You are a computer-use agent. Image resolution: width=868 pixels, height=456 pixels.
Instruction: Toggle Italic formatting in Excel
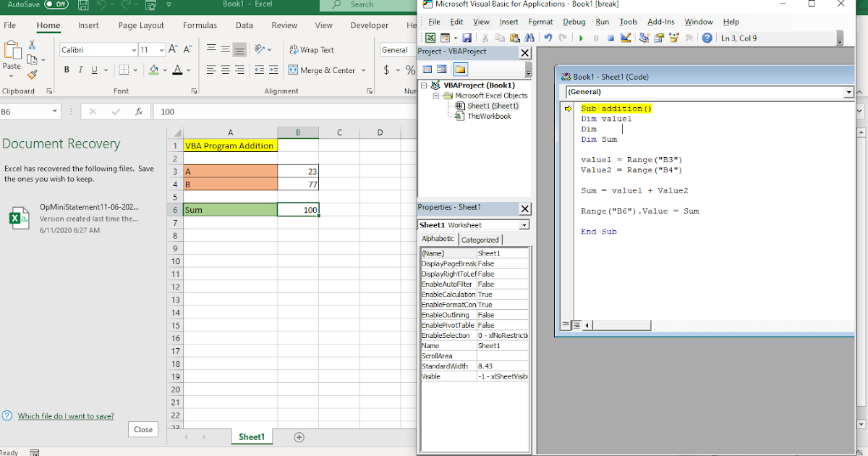(80, 70)
